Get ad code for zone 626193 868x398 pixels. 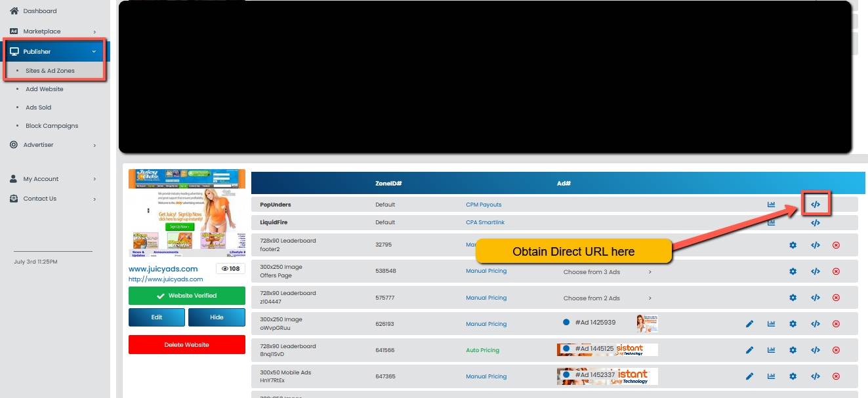click(816, 324)
